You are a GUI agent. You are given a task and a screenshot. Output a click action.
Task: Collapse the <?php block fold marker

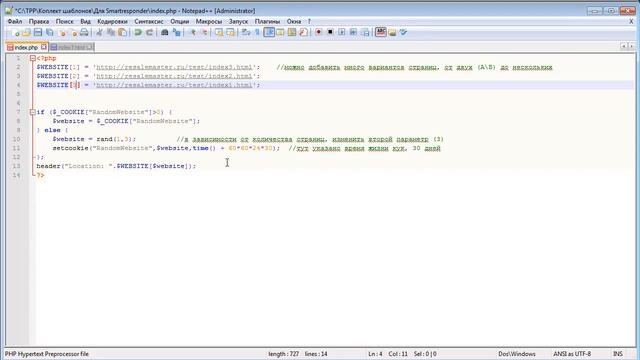(33, 58)
